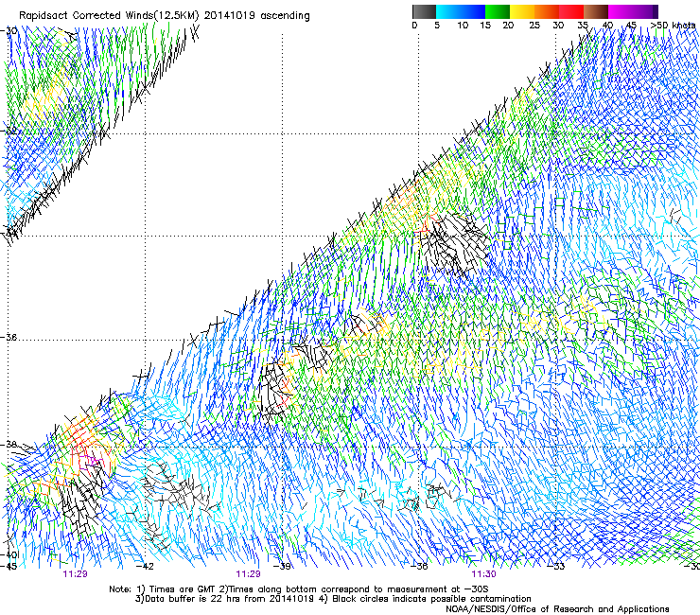Click the '-45' longitude axis label
The height and width of the screenshot is (615, 700).
[9, 567]
